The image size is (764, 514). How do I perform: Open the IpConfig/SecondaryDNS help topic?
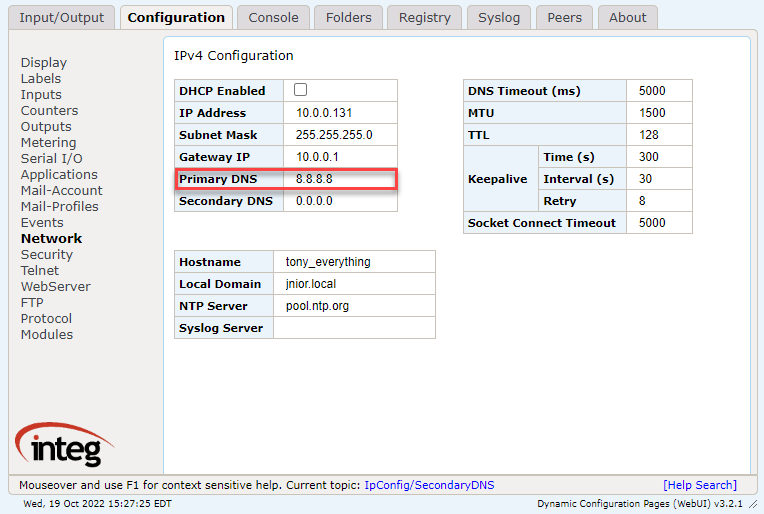(429, 485)
